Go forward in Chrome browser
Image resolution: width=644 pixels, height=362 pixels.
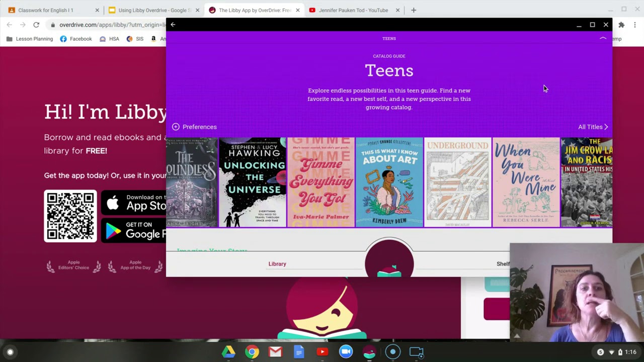[x=23, y=25]
